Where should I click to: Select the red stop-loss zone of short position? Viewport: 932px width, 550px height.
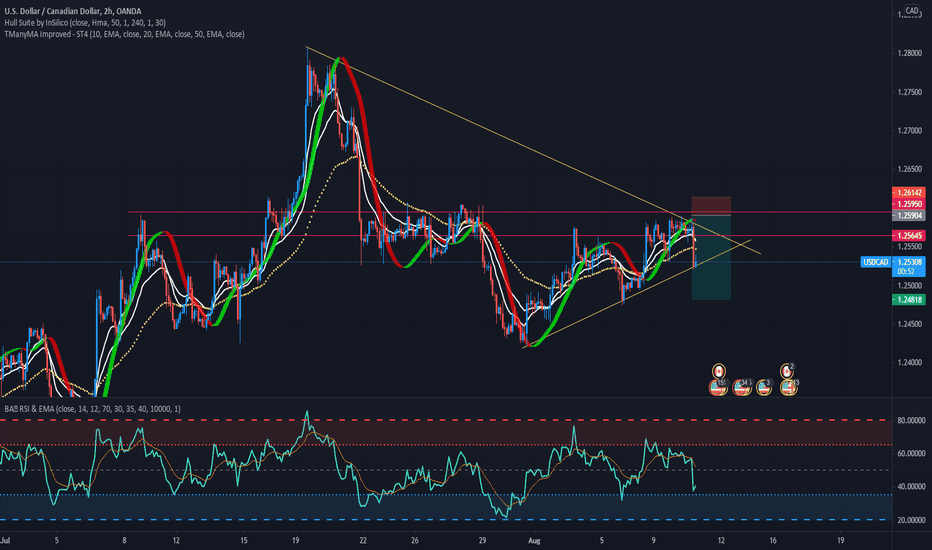click(x=711, y=206)
